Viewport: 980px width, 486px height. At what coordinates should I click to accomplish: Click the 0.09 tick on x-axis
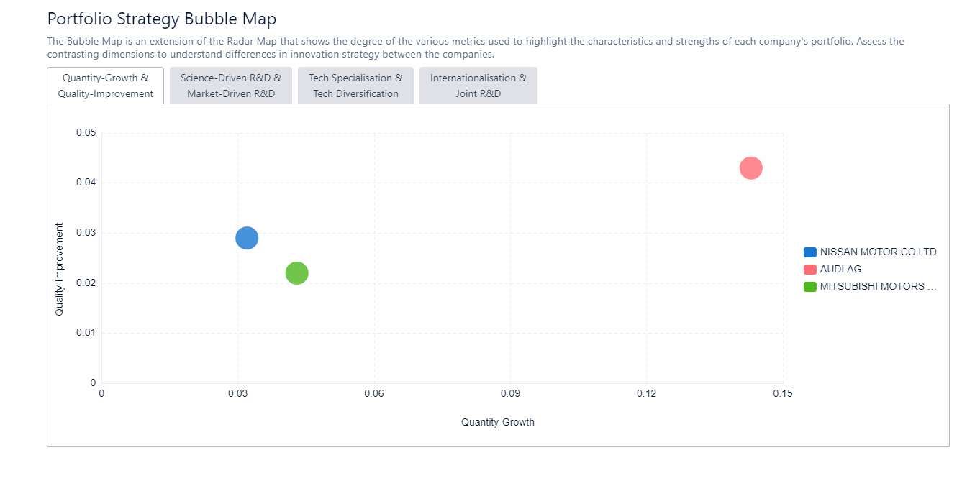pyautogui.click(x=510, y=394)
